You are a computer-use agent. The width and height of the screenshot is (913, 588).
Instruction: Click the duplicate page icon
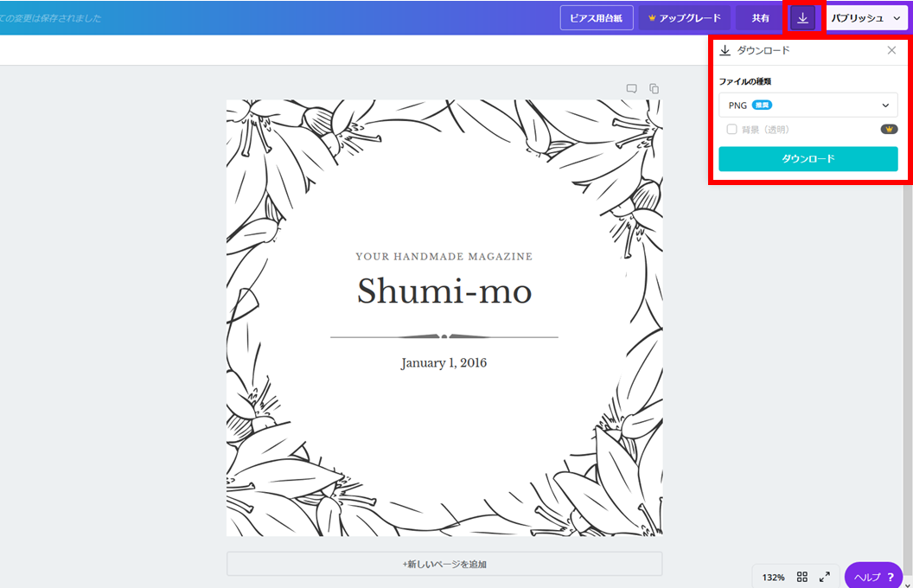point(654,88)
